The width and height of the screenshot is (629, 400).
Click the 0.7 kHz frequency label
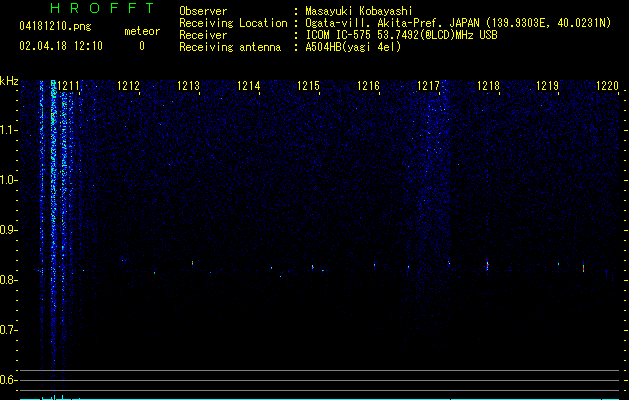tap(8, 330)
